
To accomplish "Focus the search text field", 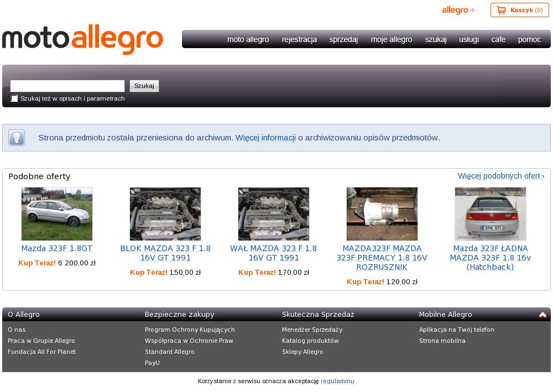I will pyautogui.click(x=67, y=86).
